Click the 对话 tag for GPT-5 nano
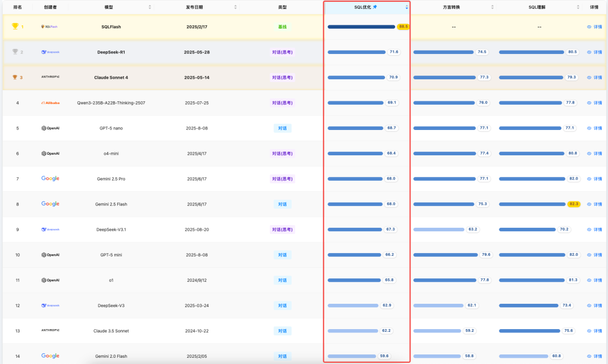 282,128
